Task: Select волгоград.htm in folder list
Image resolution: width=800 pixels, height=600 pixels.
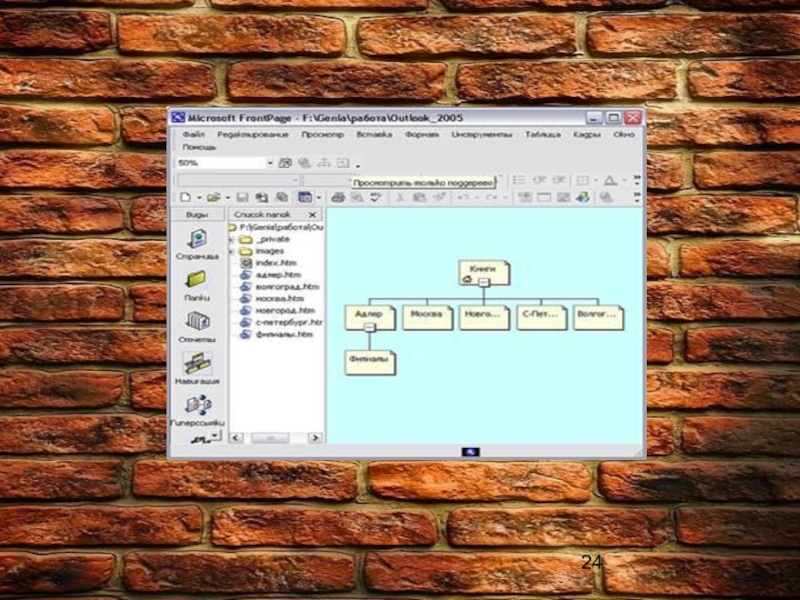Action: 287,287
